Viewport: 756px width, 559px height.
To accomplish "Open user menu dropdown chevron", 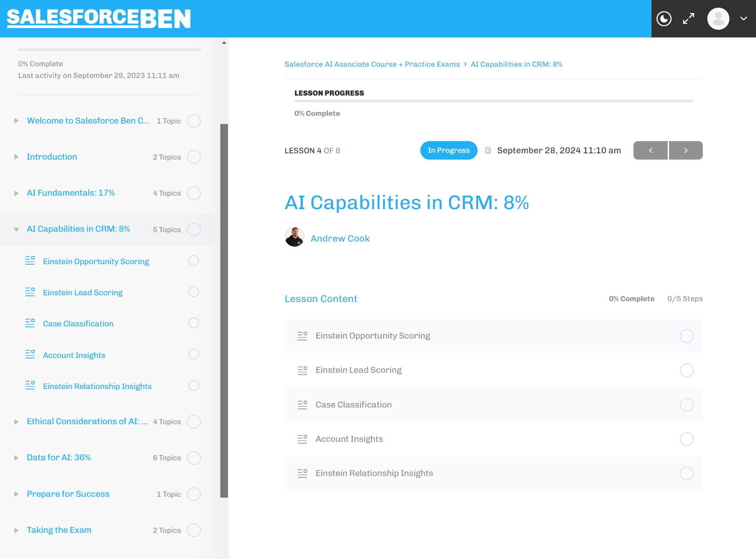I will click(744, 18).
